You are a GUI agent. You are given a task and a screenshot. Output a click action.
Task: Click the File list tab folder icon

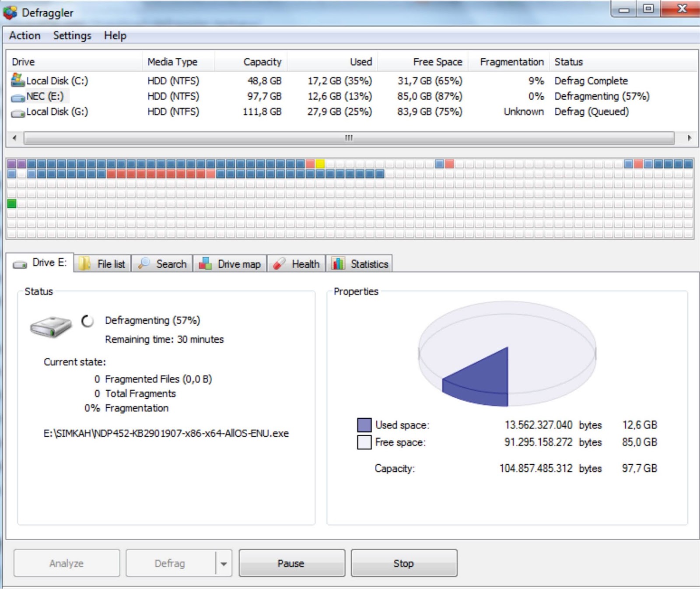(x=84, y=263)
